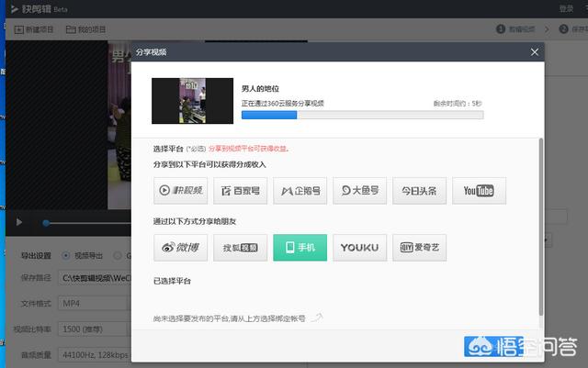Click the 登录 login link

coord(566,8)
